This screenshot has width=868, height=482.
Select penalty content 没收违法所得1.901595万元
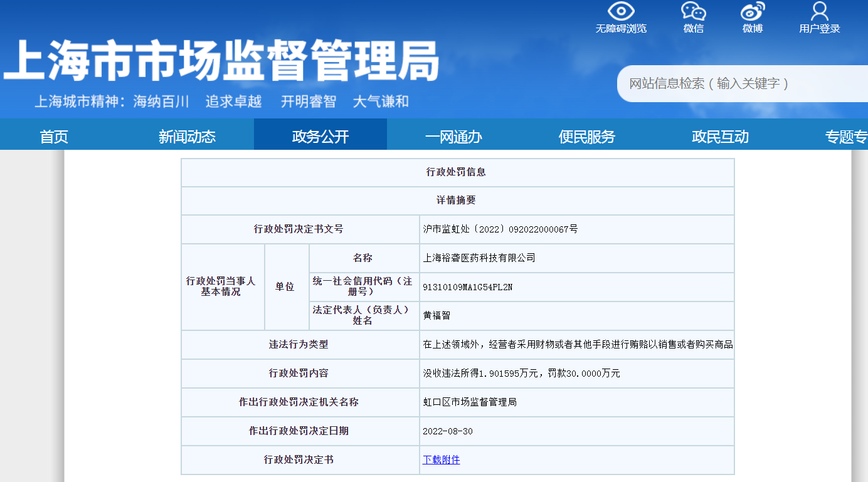coord(480,373)
